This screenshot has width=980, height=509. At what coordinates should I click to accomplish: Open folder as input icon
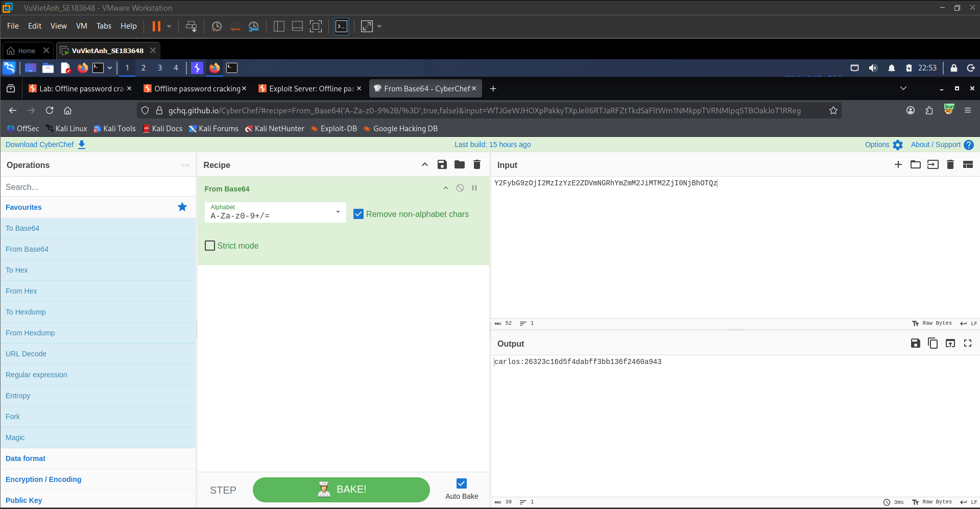point(916,164)
